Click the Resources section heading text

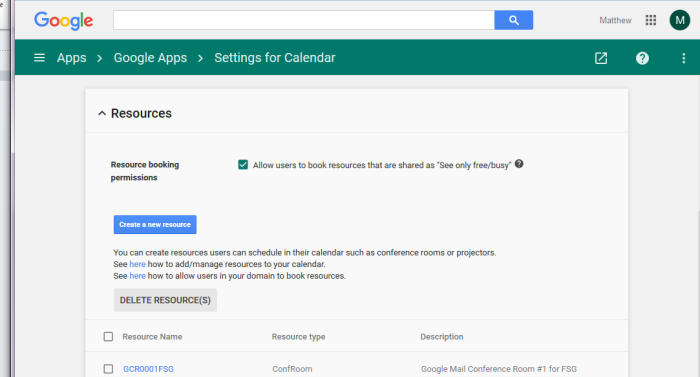pyautogui.click(x=141, y=113)
